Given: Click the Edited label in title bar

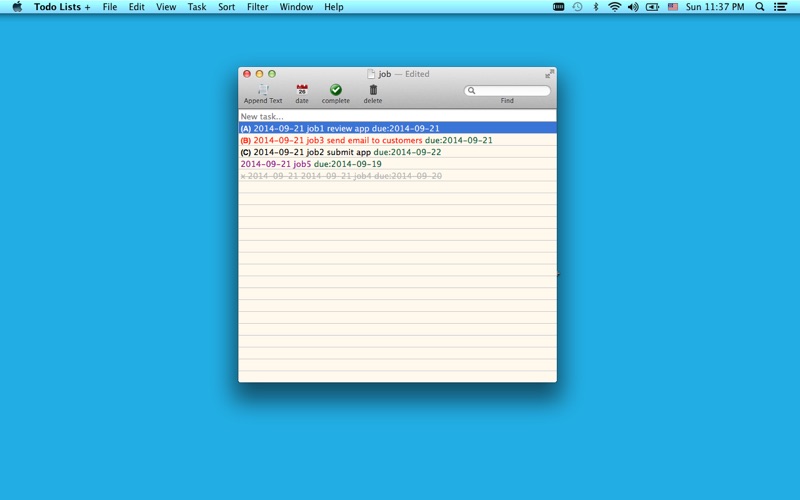Looking at the screenshot, I should point(417,74).
